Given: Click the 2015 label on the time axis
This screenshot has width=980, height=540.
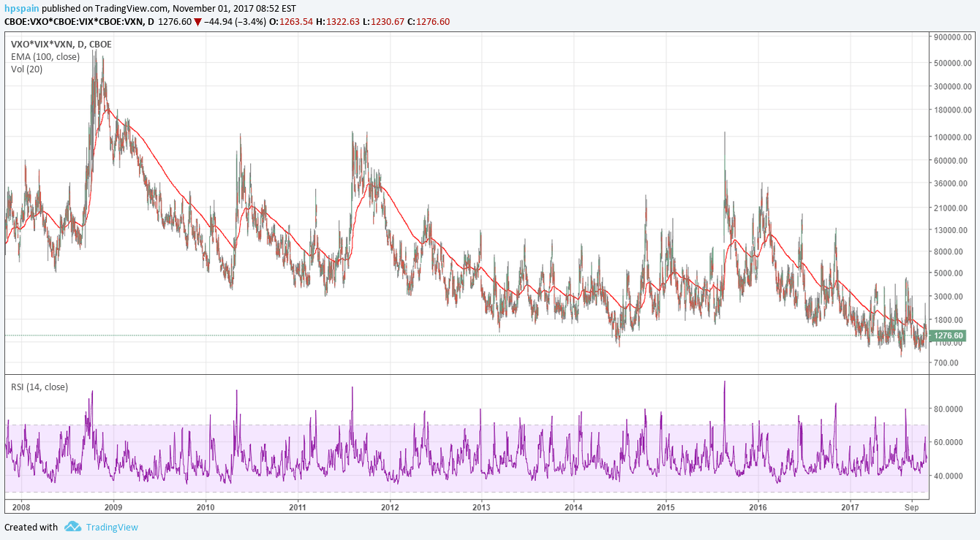Looking at the screenshot, I should [666, 506].
